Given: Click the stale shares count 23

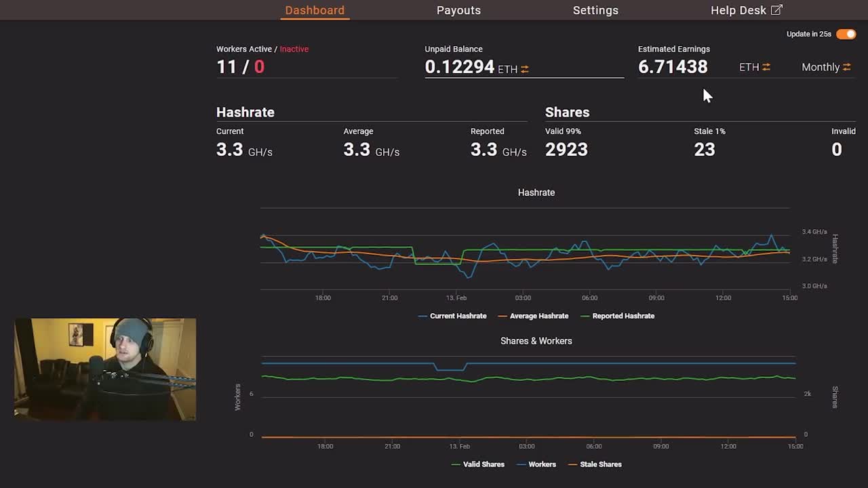Looking at the screenshot, I should coord(705,150).
